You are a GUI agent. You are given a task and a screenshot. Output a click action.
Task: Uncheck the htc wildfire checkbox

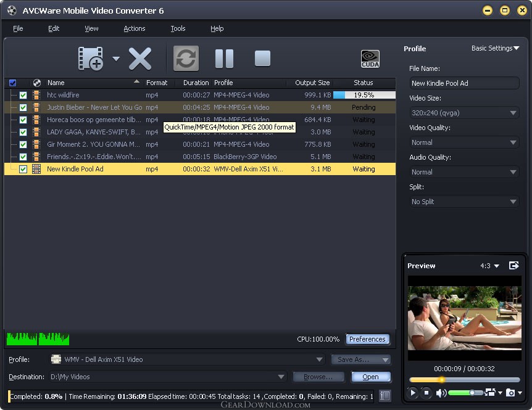23,95
